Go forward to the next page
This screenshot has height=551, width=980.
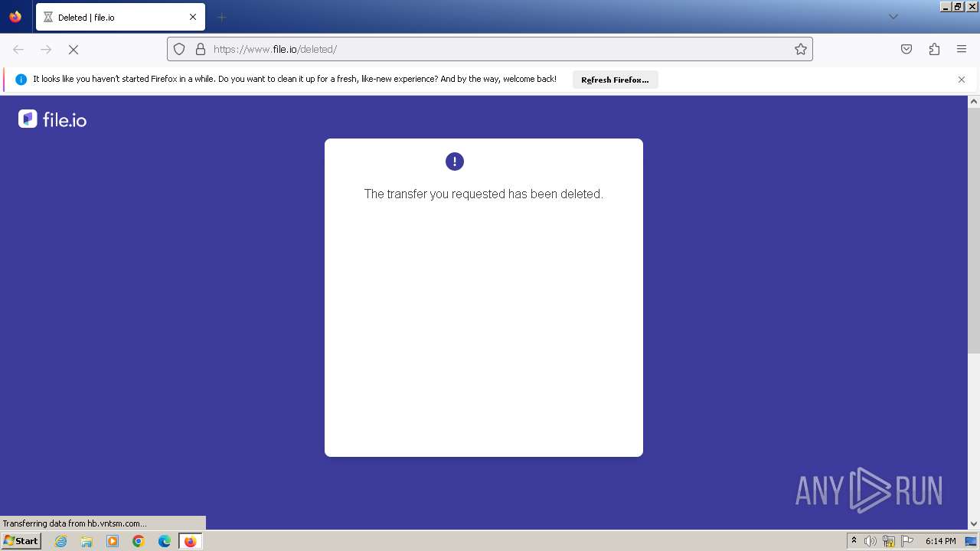click(x=46, y=49)
